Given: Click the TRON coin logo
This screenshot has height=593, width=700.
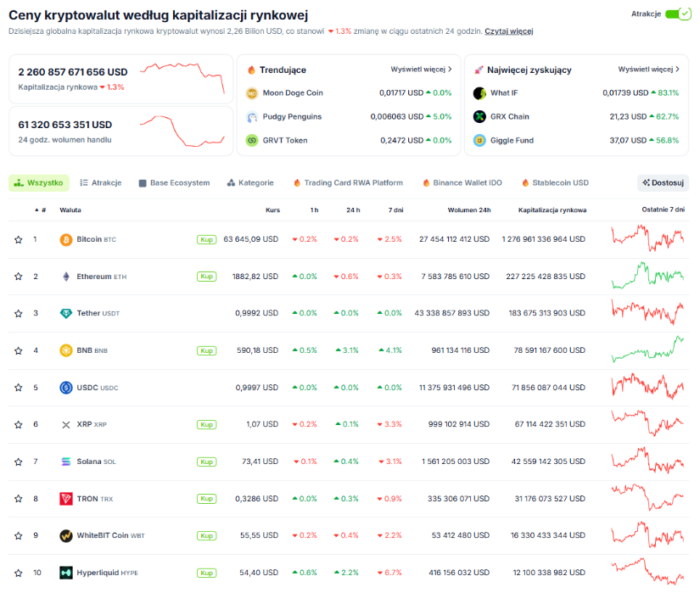Looking at the screenshot, I should pos(66,498).
